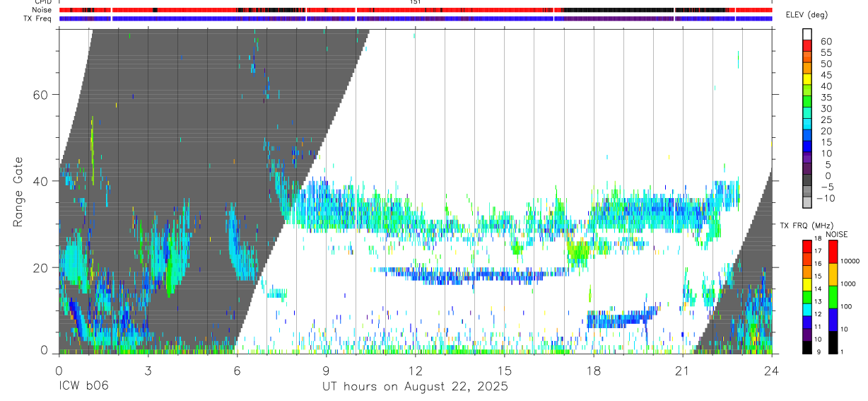Click the y-axis tick label '60'

[41, 94]
